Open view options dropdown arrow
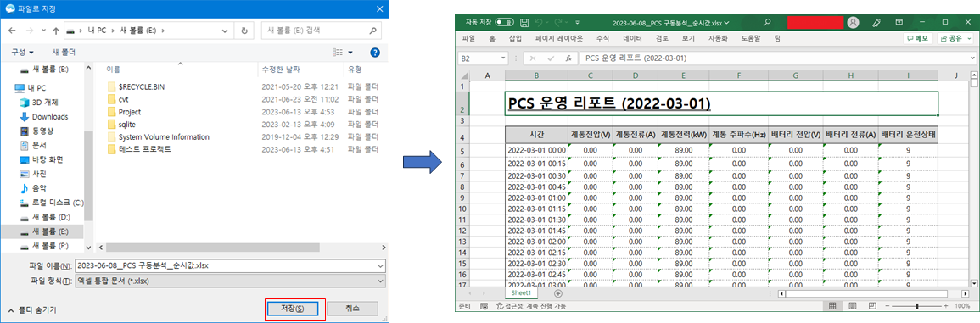Image resolution: width=980 pixels, height=323 pixels. pos(350,53)
